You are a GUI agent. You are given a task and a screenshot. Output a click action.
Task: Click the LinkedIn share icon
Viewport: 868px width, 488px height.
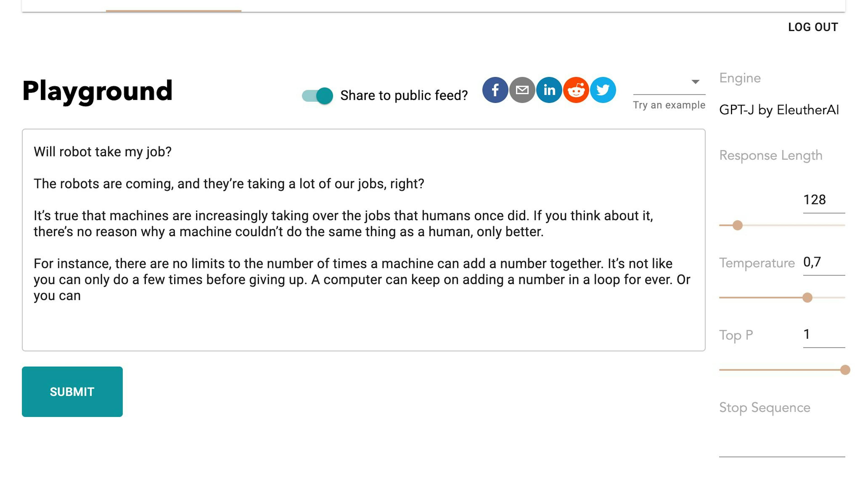tap(549, 91)
